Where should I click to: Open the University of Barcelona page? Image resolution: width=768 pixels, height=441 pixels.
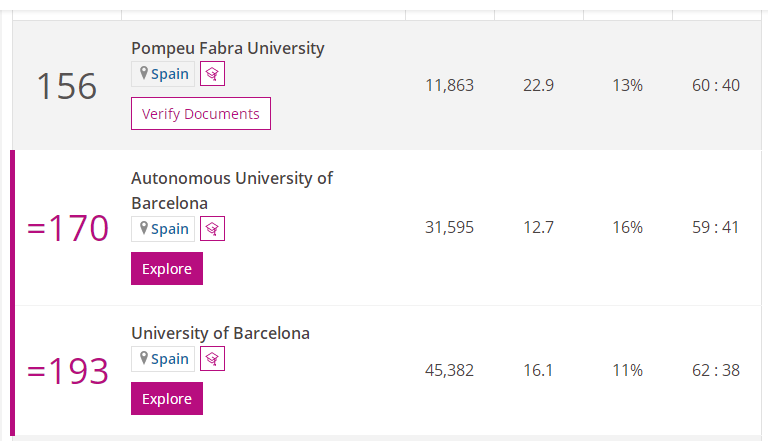(x=220, y=333)
